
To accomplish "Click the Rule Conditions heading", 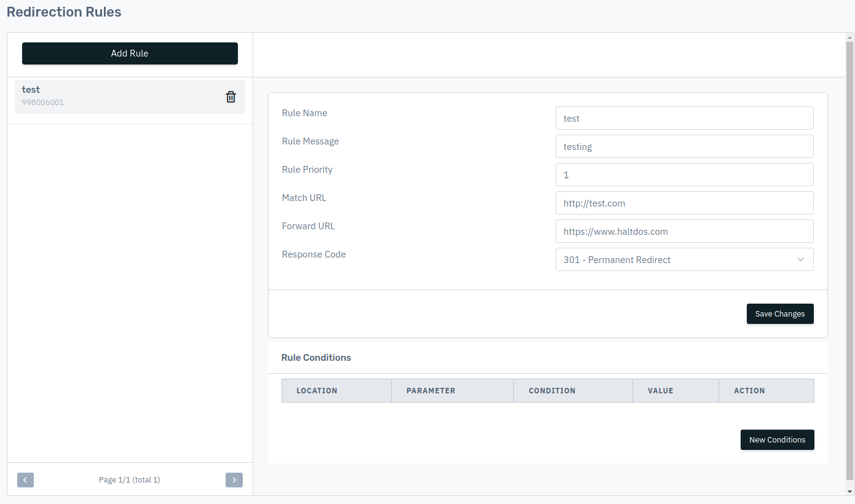I will coord(316,358).
